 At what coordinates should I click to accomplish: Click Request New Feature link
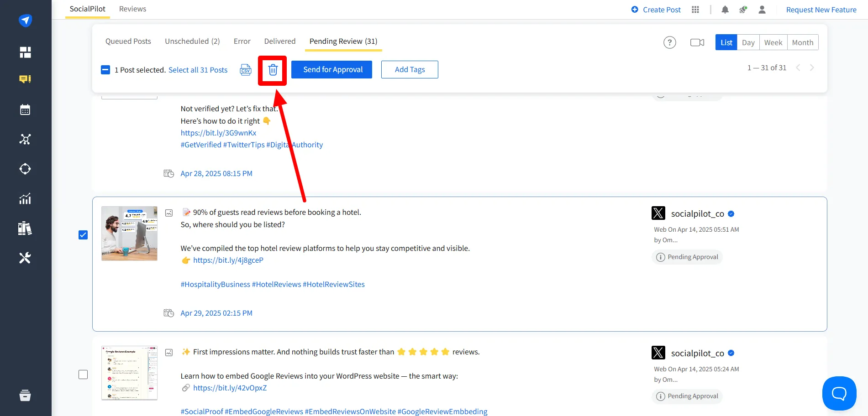(x=821, y=10)
